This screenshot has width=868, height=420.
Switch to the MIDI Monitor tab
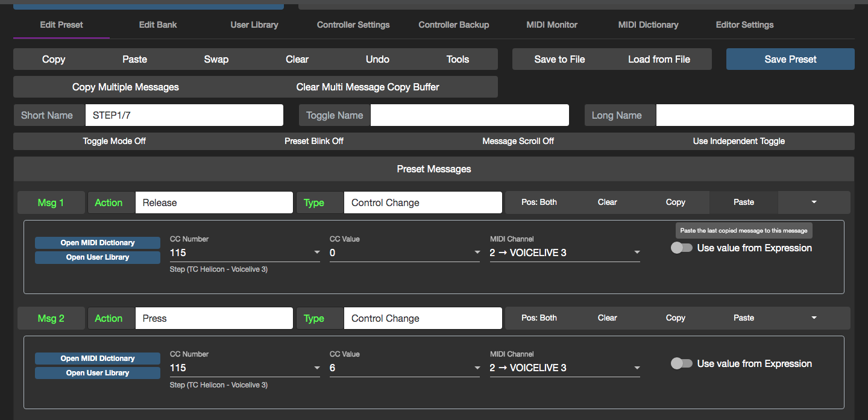(552, 25)
